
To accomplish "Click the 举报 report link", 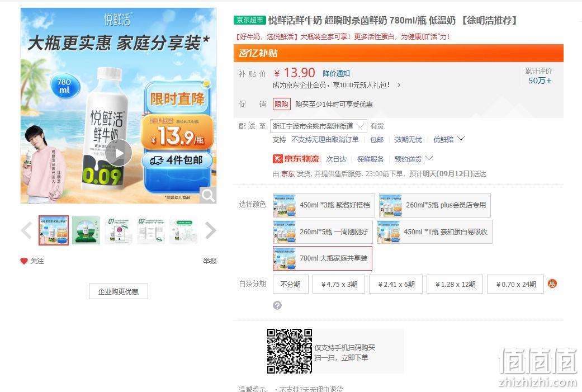I will [210, 261].
